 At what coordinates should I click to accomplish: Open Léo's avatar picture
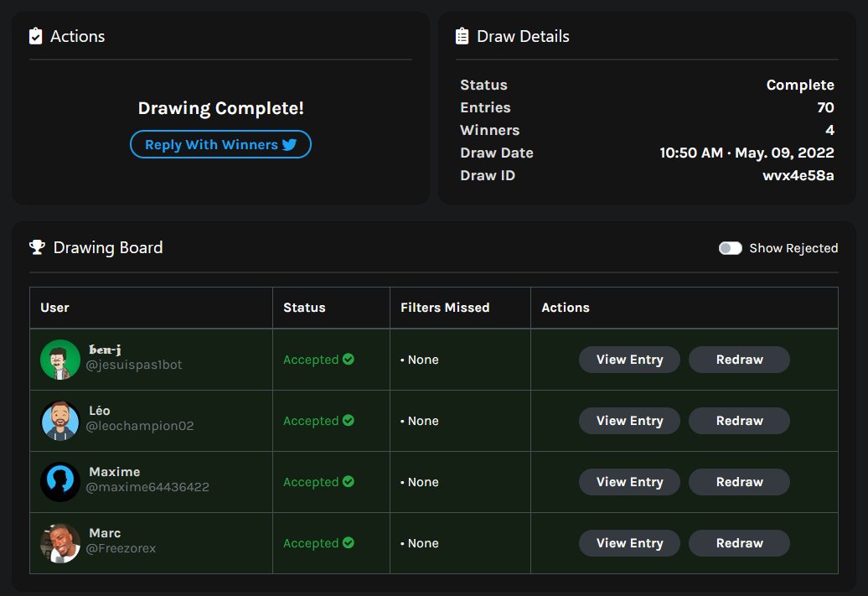[x=60, y=421]
